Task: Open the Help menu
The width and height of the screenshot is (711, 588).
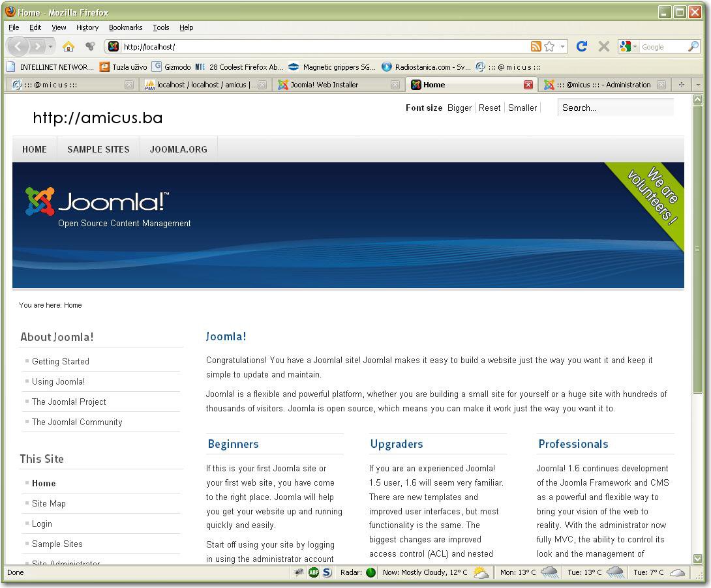Action: 187,27
